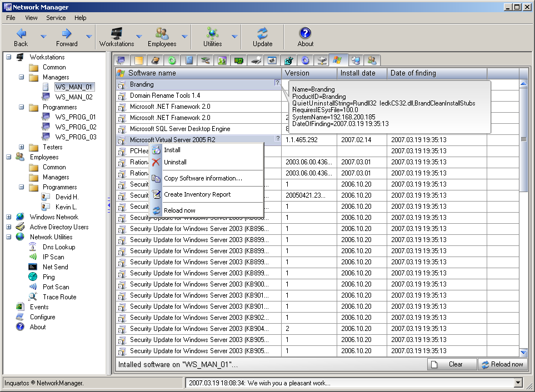Sort by Install date column header
The image size is (535, 392).
[362, 73]
